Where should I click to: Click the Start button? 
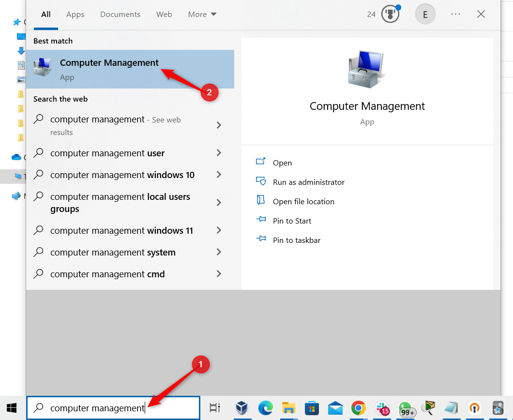point(12,408)
